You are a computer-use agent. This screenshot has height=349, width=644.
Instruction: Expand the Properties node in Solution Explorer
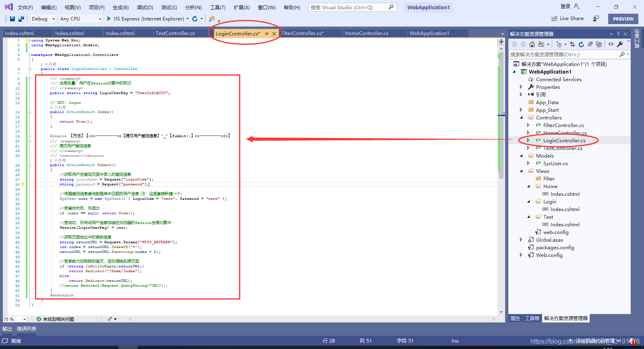point(521,87)
